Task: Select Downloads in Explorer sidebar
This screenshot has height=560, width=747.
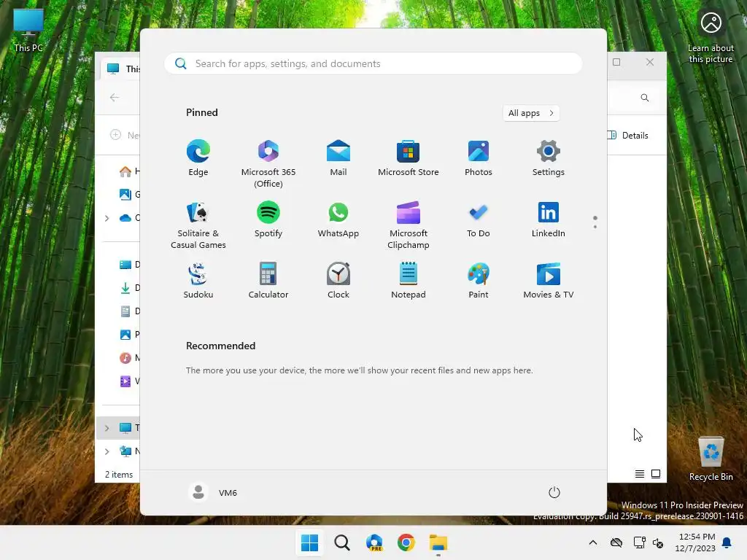Action: click(x=128, y=287)
